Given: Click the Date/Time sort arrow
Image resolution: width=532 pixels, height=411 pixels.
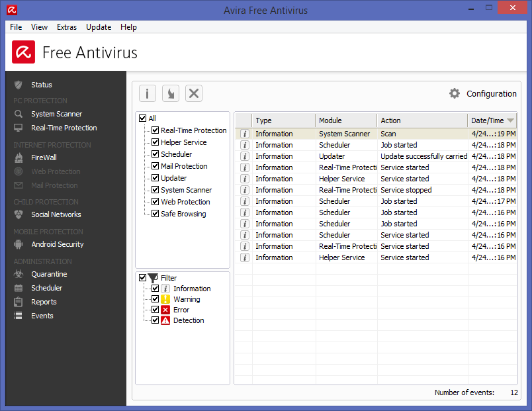Looking at the screenshot, I should click(510, 120).
